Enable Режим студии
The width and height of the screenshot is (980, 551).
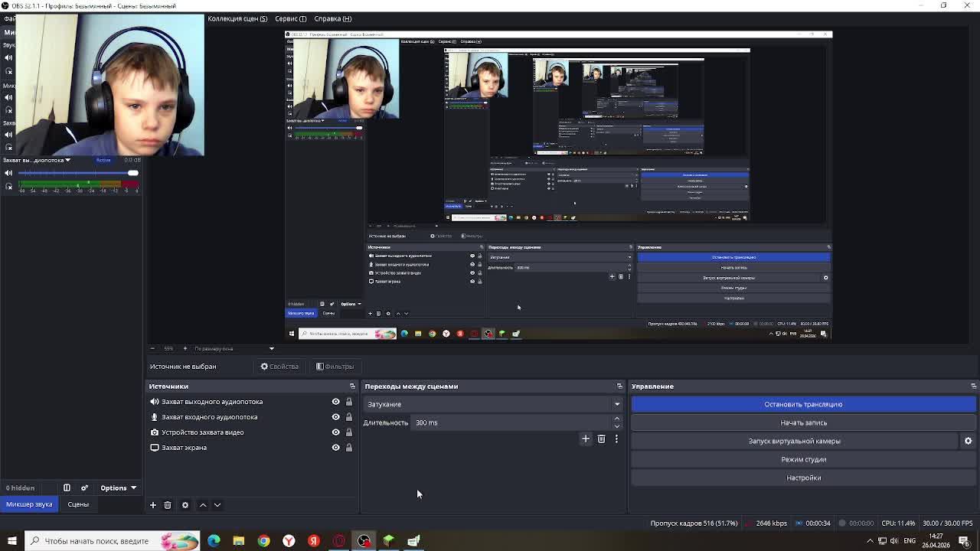click(803, 459)
